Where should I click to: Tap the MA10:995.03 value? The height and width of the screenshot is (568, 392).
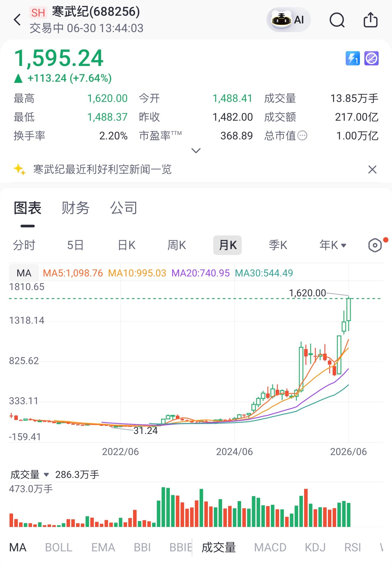[137, 273]
